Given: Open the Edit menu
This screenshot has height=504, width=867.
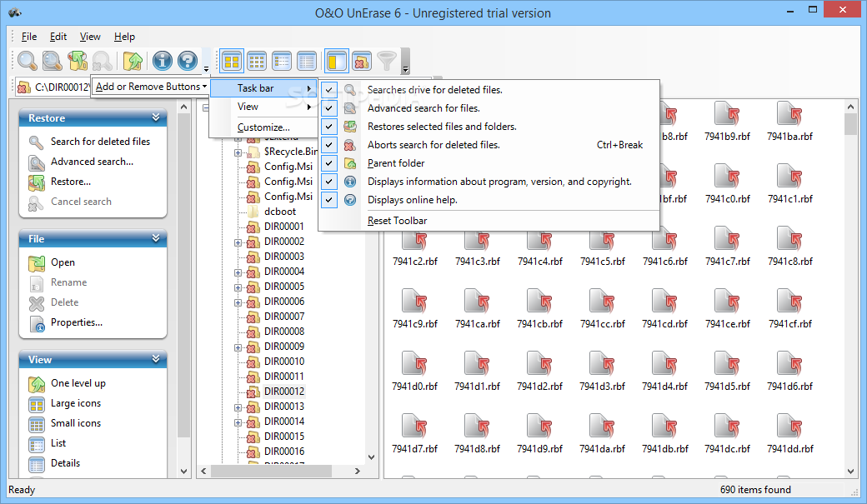Looking at the screenshot, I should tap(58, 37).
